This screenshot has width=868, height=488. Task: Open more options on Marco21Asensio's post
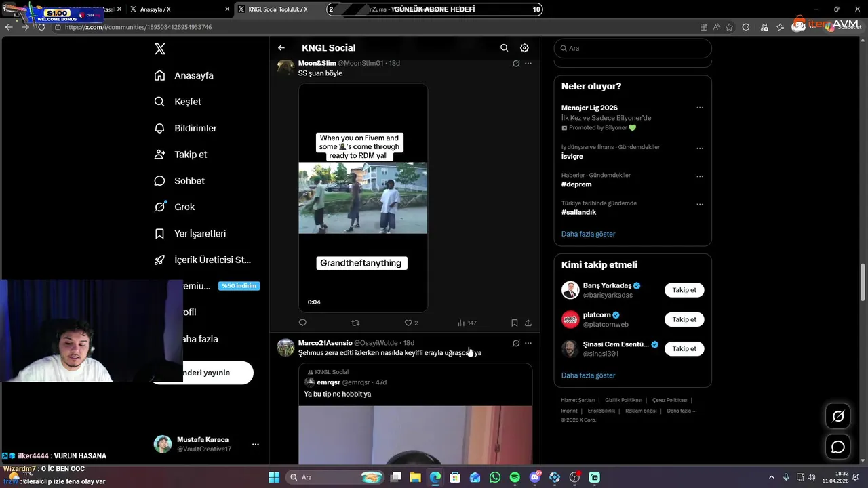(x=528, y=343)
